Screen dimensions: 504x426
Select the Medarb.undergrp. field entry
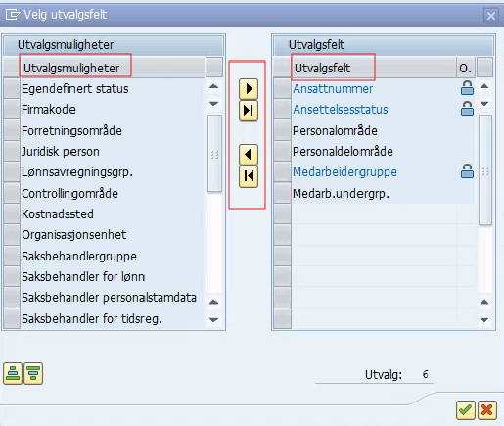click(342, 194)
